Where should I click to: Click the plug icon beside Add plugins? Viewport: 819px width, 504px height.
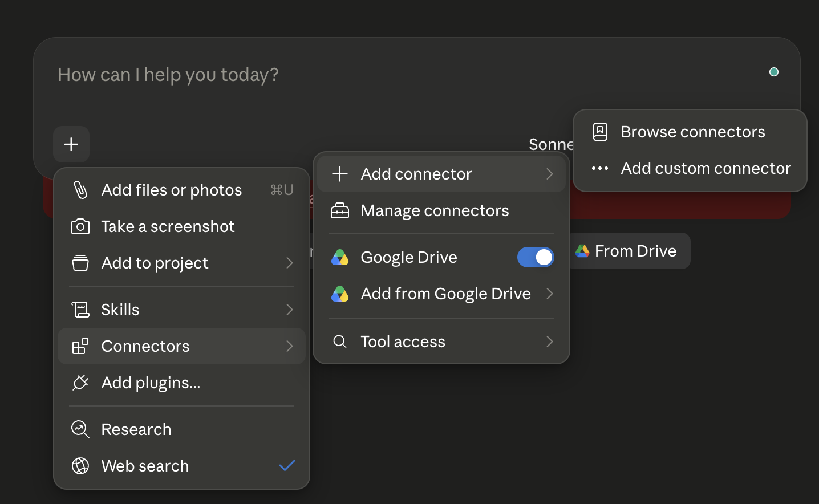80,383
